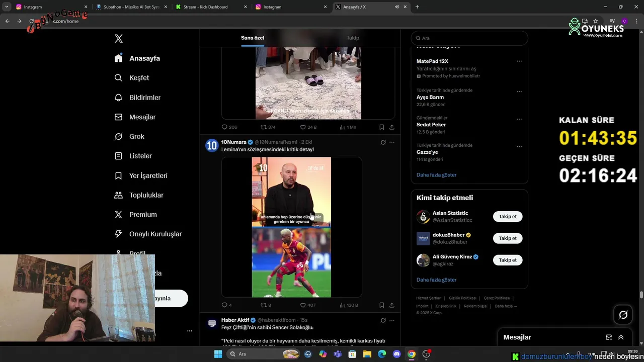
Task: Switch to the Takip timeline tab
Action: pos(353,38)
